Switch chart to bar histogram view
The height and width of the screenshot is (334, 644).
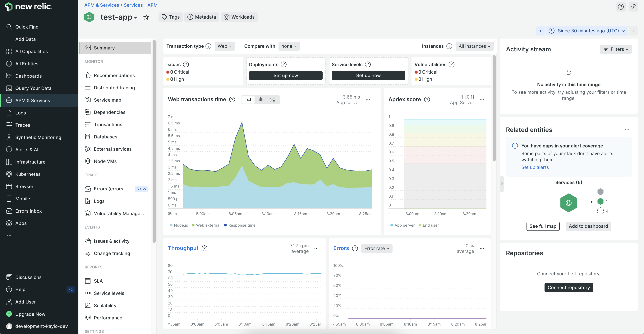coord(260,100)
